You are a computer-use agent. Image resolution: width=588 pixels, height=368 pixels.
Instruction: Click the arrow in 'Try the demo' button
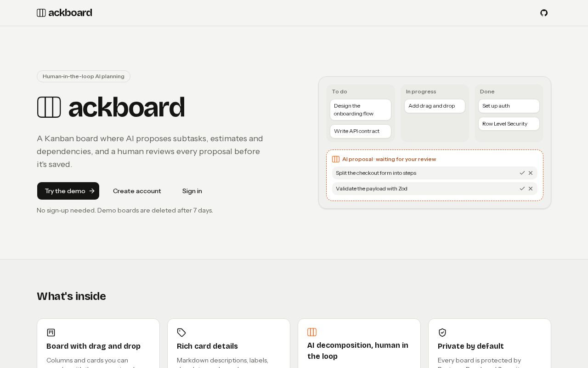pyautogui.click(x=92, y=191)
